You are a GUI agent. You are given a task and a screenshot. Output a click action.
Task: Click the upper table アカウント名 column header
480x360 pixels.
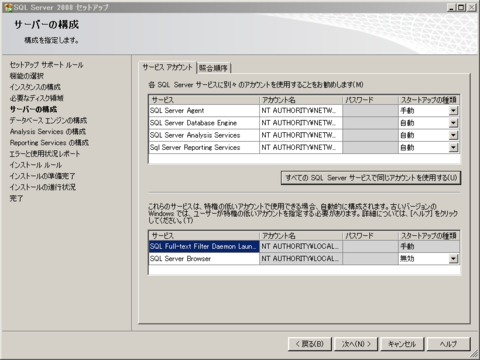coord(301,100)
